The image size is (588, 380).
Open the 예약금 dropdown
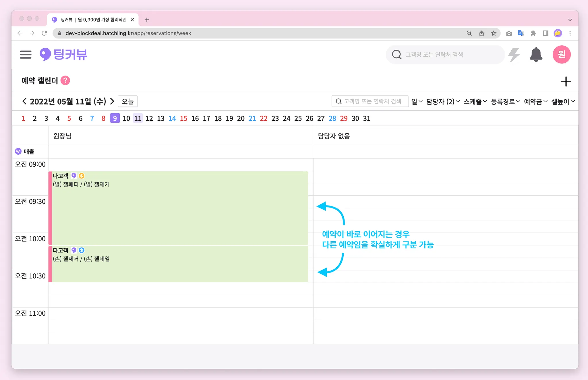point(535,101)
